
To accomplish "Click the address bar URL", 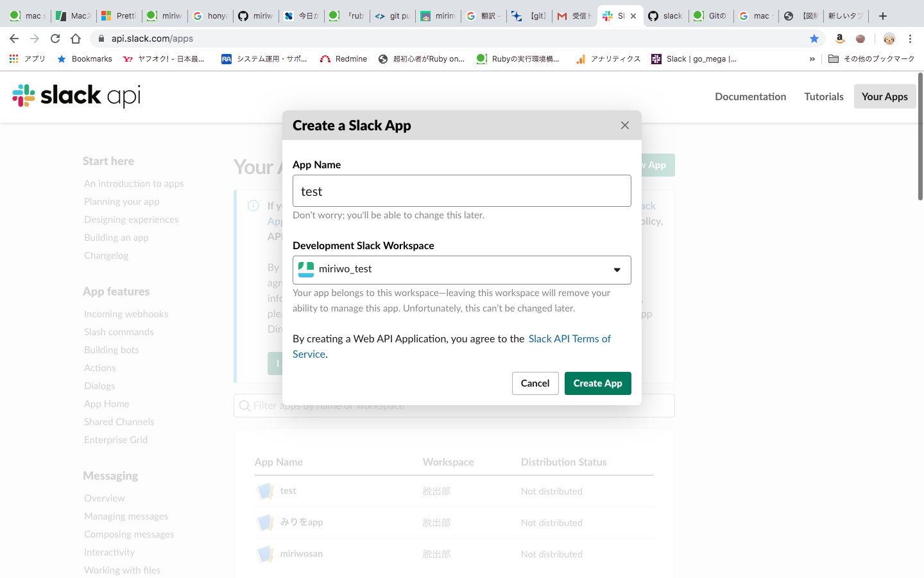I will (152, 39).
